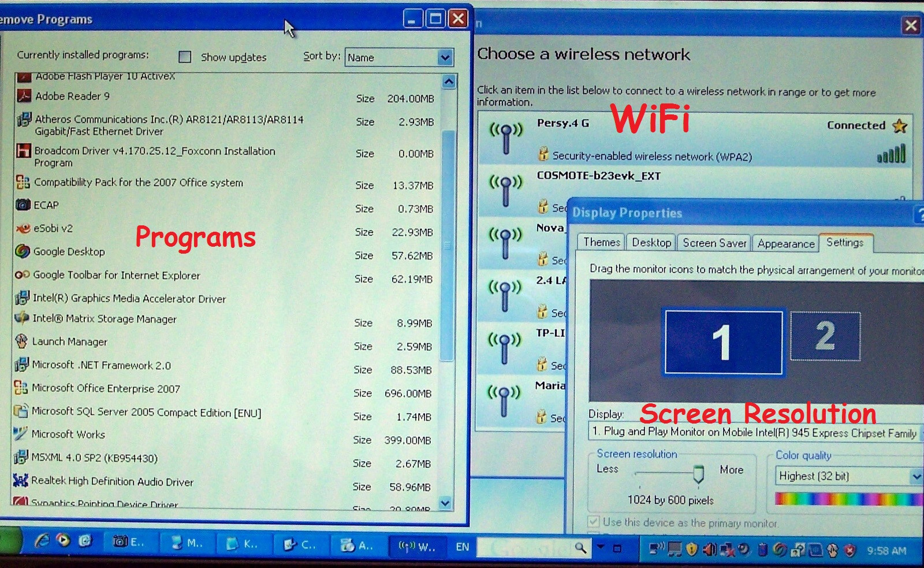Viewport: 924px width, 568px height.
Task: Select the Google Desktop swirl icon
Action: (x=22, y=251)
